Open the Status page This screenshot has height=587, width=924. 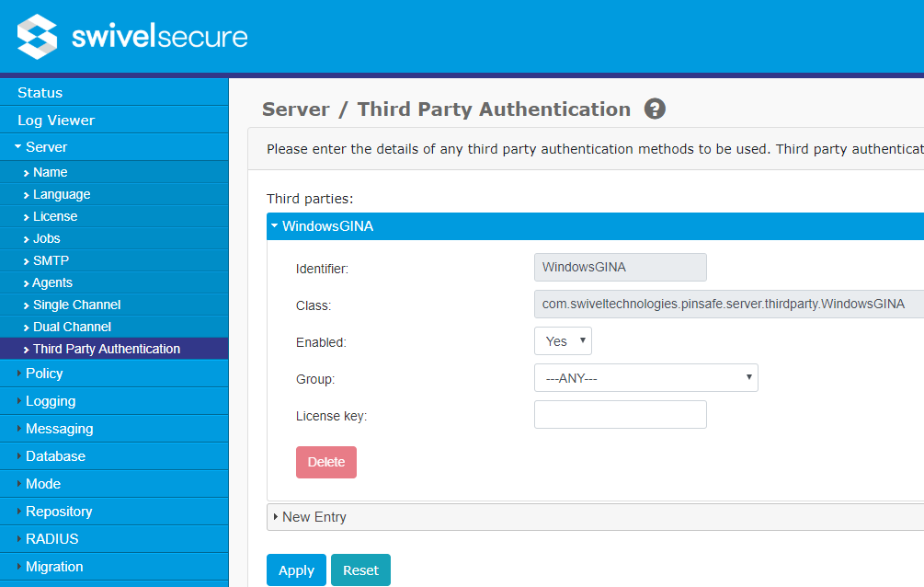(x=41, y=92)
